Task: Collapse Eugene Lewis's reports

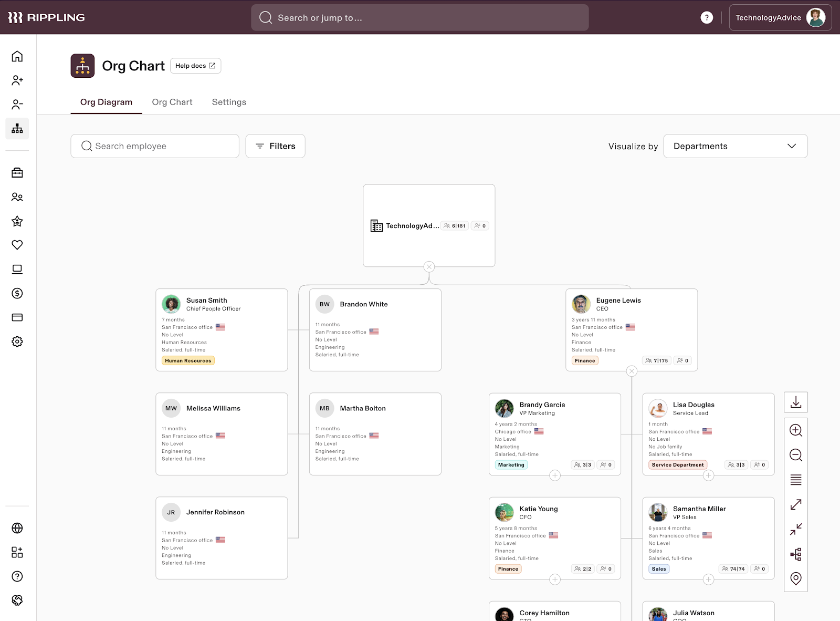Action: point(632,371)
